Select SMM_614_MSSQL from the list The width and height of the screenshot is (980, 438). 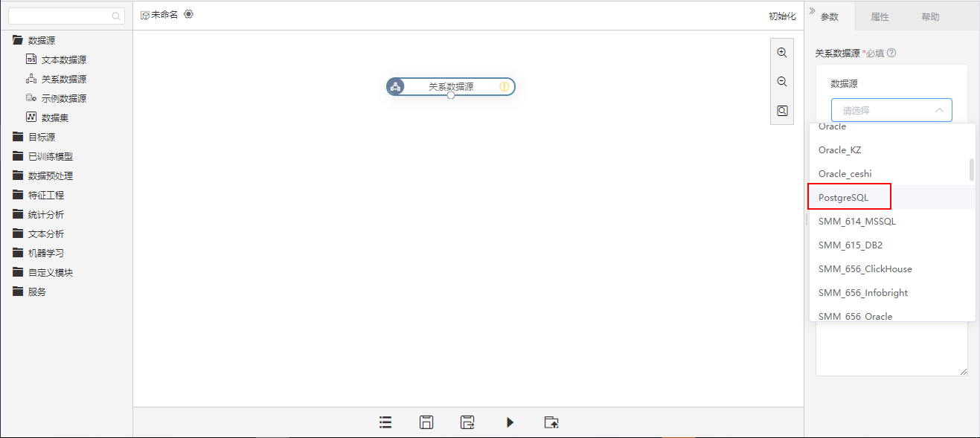pos(892,222)
